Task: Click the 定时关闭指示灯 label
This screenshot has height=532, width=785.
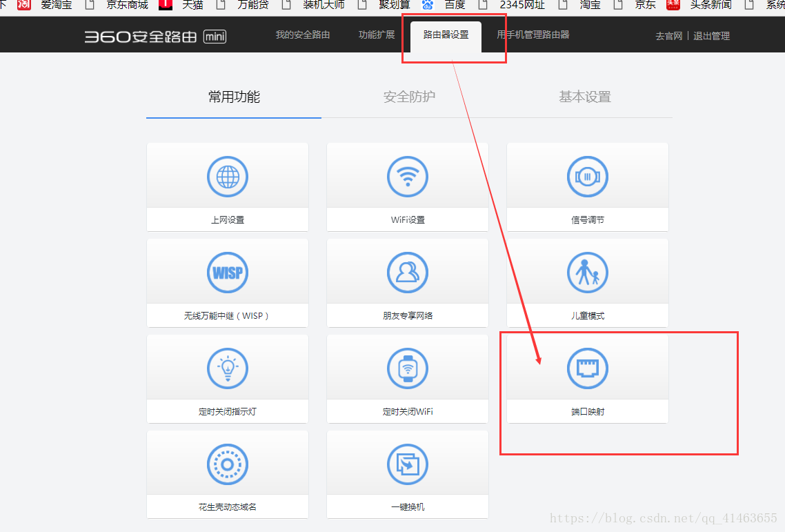Action: pos(227,412)
